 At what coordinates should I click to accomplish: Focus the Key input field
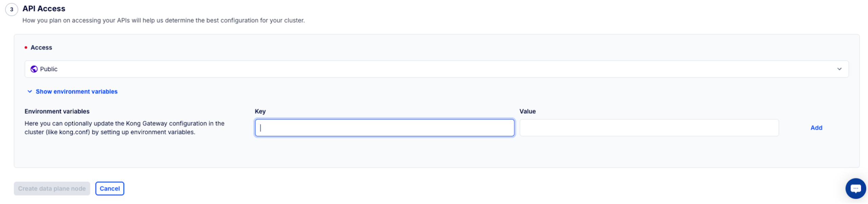[384, 128]
